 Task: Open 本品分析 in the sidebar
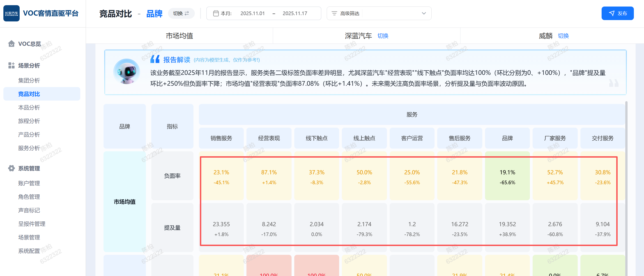(29, 108)
